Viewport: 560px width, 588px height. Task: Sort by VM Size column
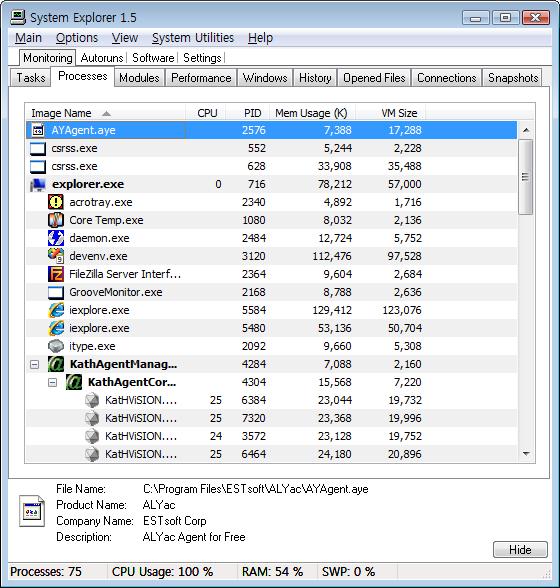390,113
